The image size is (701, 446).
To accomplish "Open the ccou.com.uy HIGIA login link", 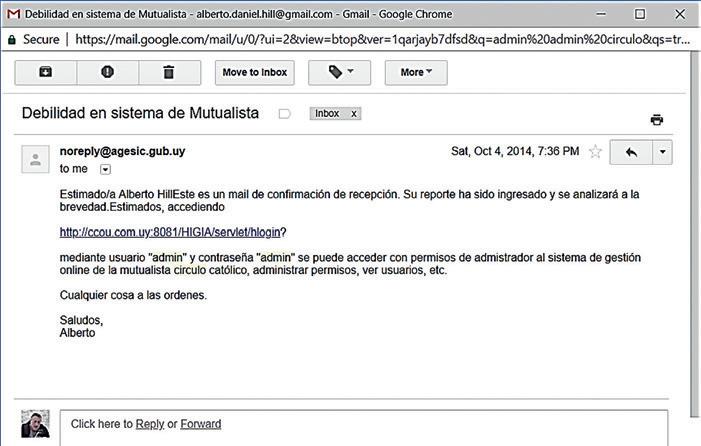I will (x=170, y=232).
